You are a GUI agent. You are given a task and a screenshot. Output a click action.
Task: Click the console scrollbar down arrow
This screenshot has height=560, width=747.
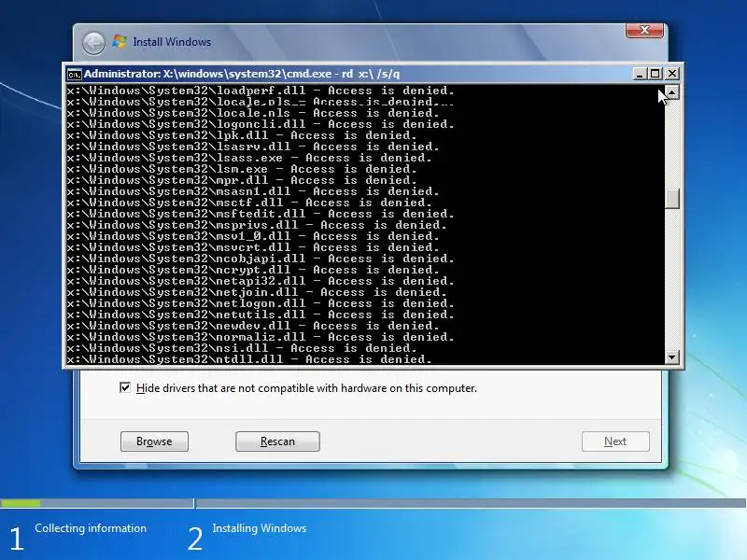[x=671, y=357]
